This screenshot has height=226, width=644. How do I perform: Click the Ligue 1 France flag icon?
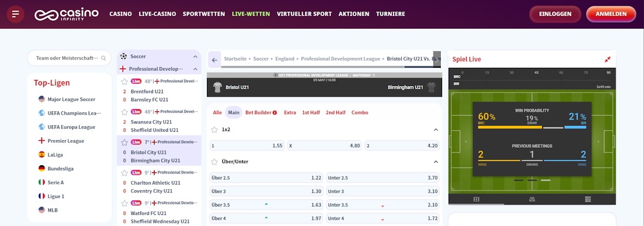(x=41, y=196)
